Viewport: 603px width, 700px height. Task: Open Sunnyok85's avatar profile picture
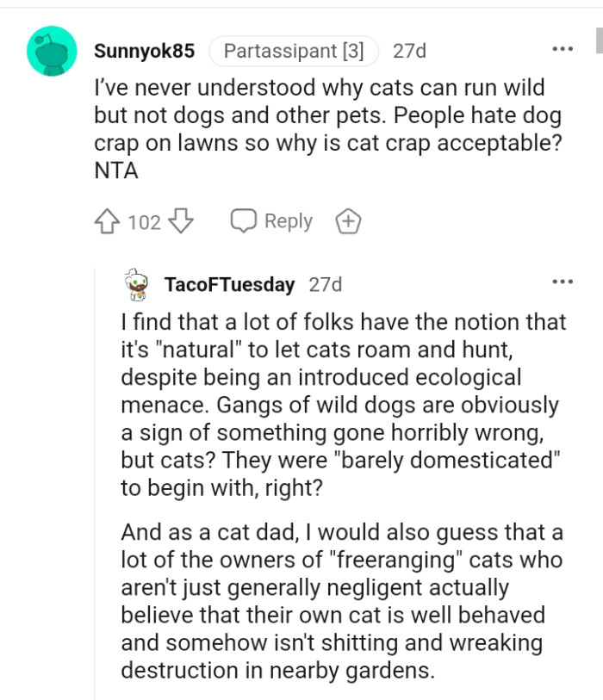(x=53, y=51)
